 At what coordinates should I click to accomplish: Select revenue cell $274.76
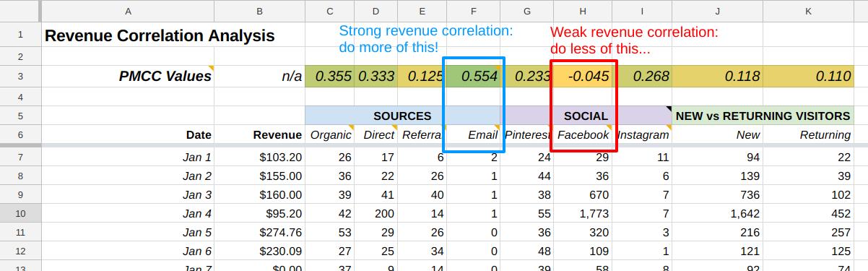[x=260, y=232]
